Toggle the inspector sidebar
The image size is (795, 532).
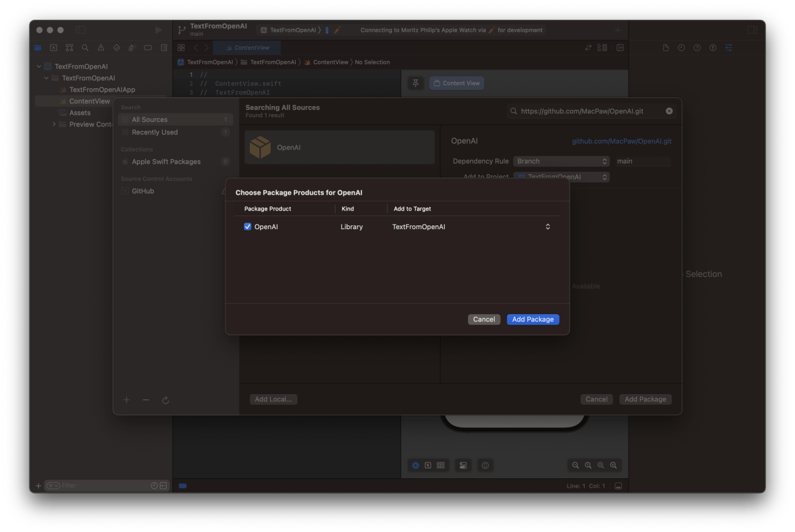(x=753, y=30)
